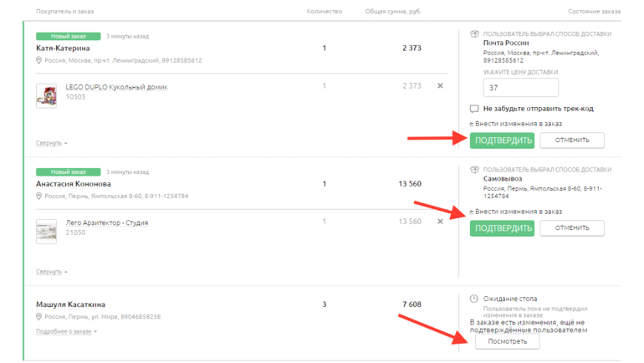
Task: Expand 'Внести изменения в заказ' for Анастасия Кононова
Action: (x=518, y=212)
